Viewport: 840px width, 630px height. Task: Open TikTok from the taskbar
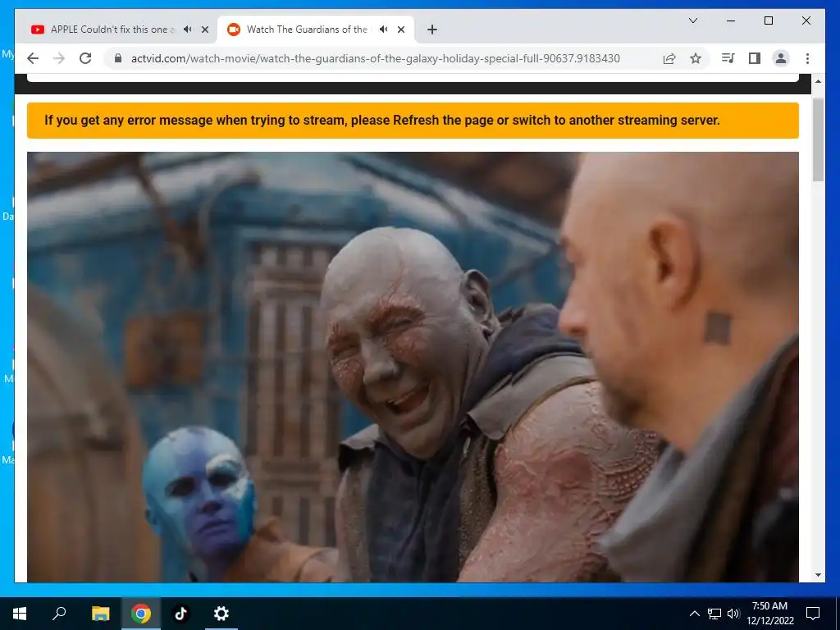[180, 614]
